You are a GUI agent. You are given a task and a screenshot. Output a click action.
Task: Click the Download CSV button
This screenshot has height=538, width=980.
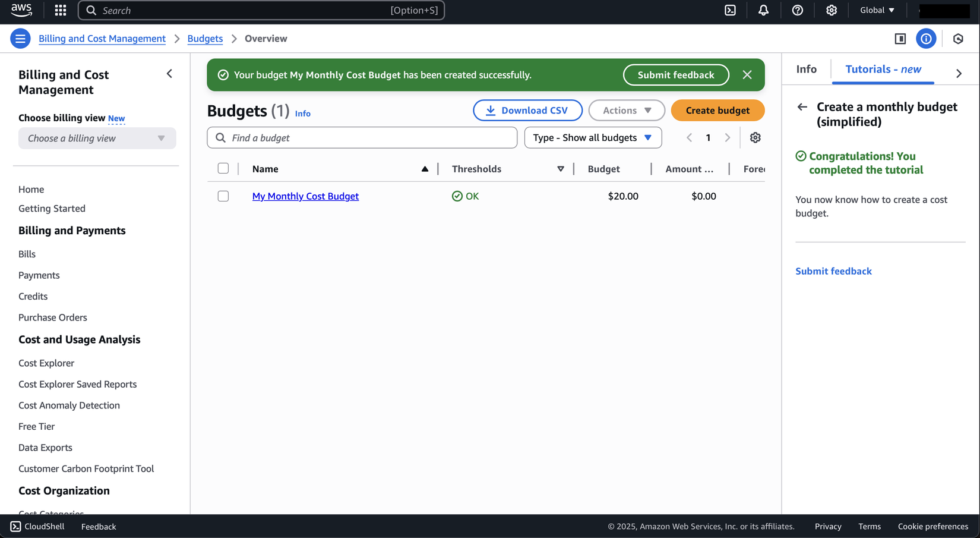point(527,110)
